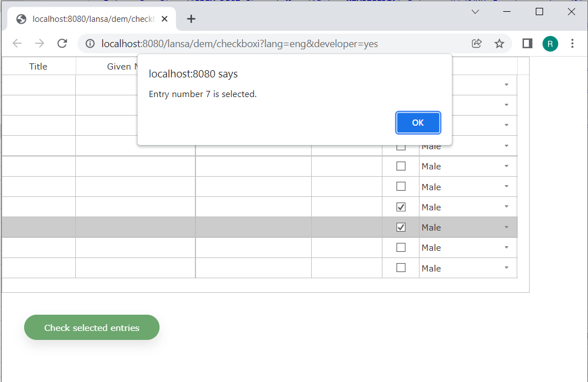
Task: Open the Male dropdown in the bottom row
Action: [x=505, y=268]
